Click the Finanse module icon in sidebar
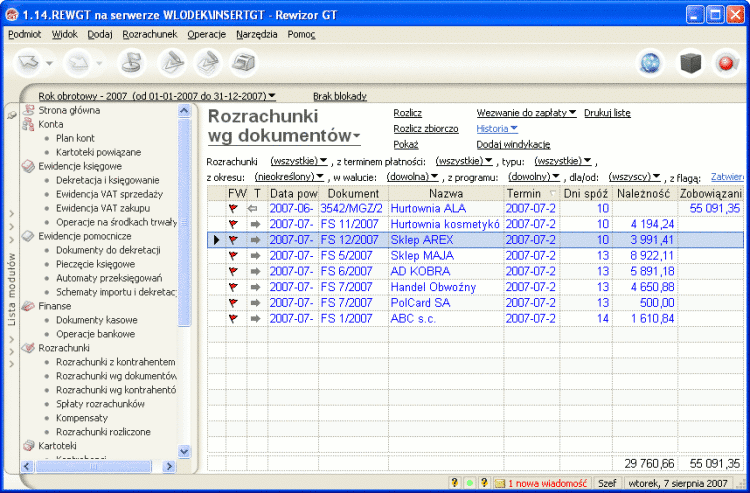Viewport: 750px width, 493px height. pos(28,306)
